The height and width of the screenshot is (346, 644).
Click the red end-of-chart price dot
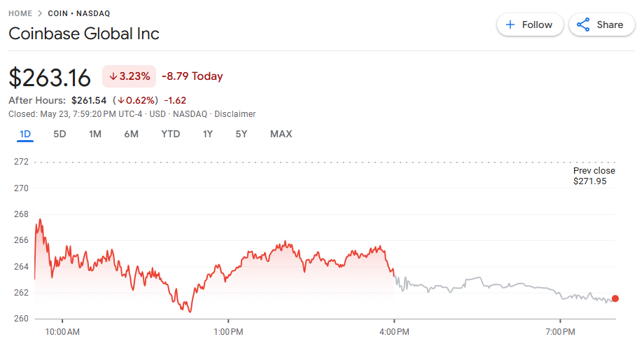[x=615, y=298]
